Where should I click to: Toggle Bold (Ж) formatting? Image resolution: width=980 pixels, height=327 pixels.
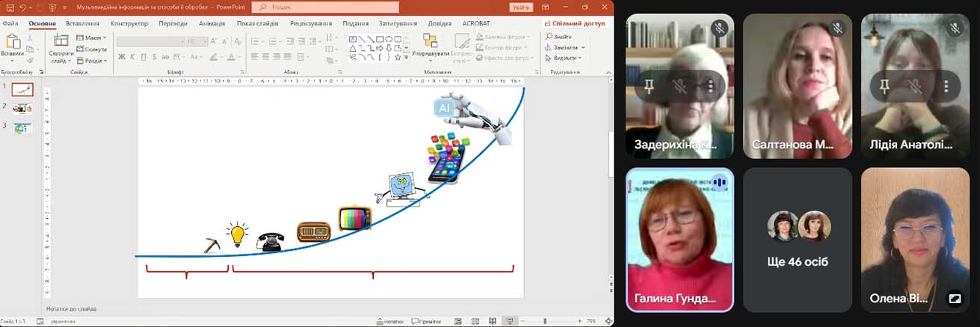[121, 57]
